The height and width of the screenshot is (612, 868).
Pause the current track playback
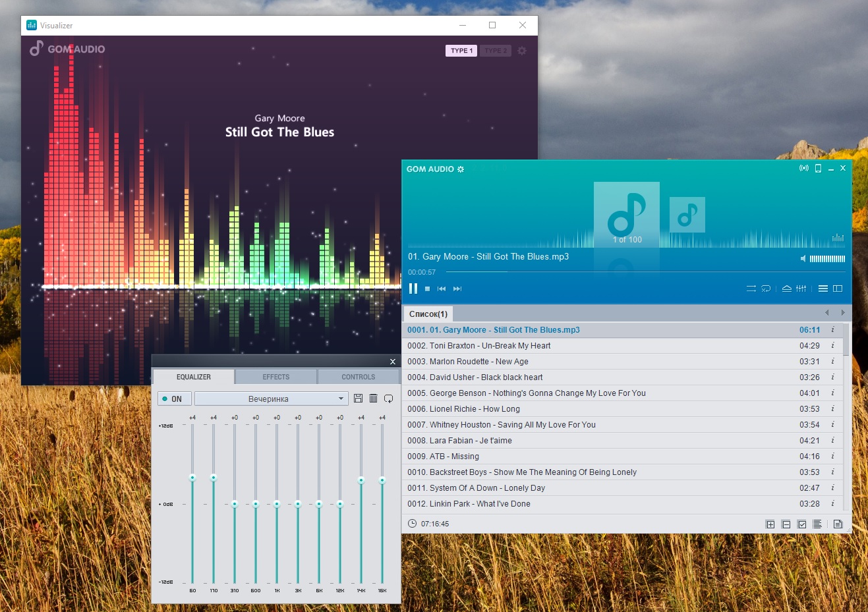click(413, 289)
